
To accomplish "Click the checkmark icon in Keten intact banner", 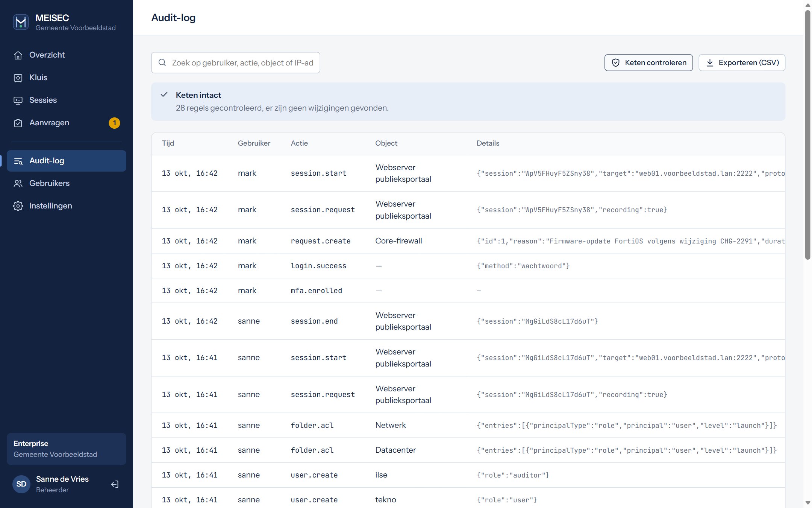I will [164, 95].
